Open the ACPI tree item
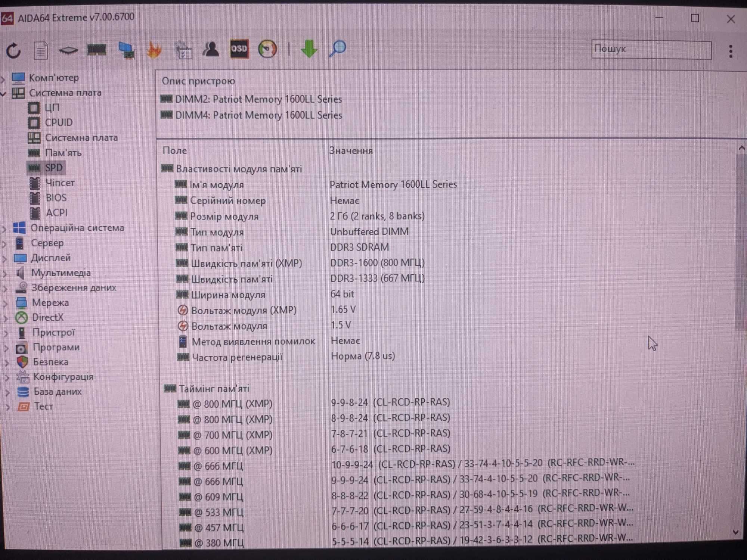Image resolution: width=747 pixels, height=560 pixels. coord(56,213)
